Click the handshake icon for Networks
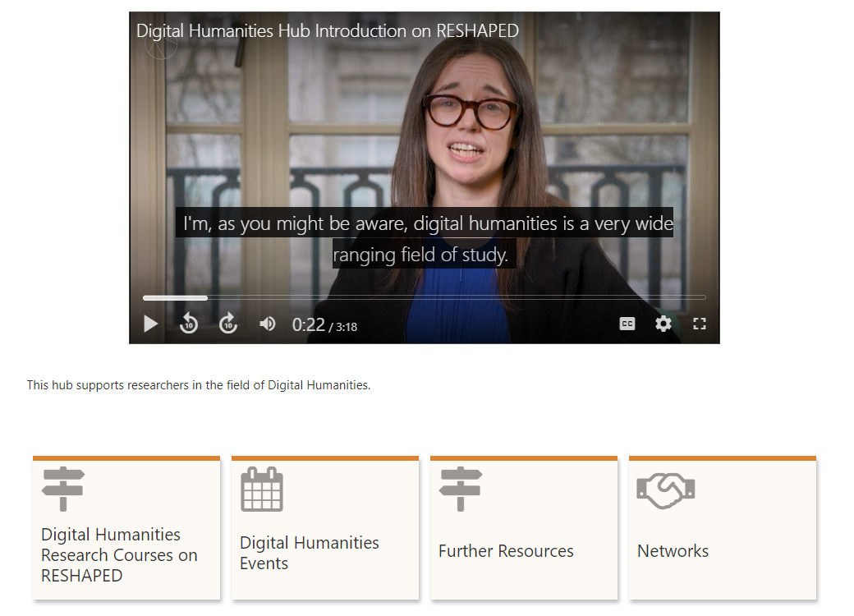 click(x=666, y=490)
